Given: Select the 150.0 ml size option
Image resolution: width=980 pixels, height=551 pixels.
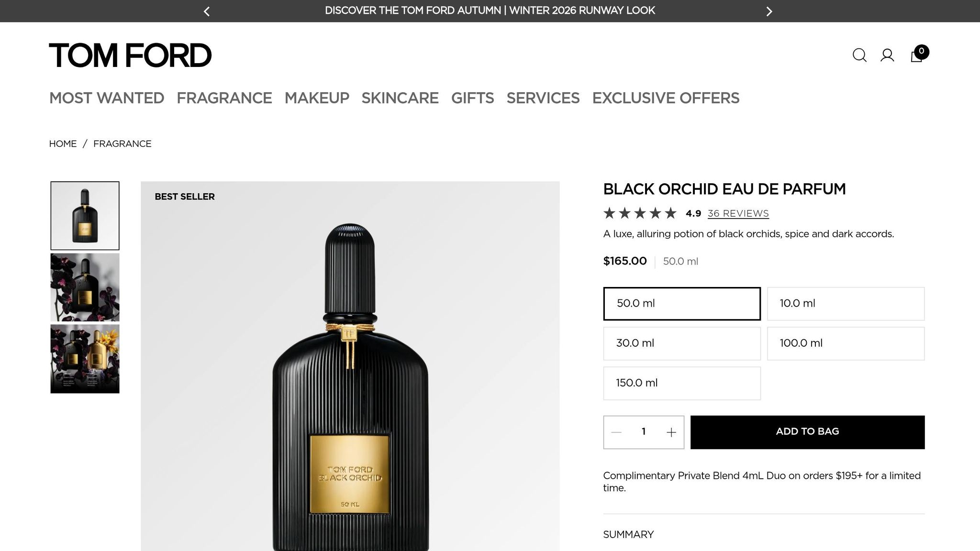Looking at the screenshot, I should click(682, 383).
